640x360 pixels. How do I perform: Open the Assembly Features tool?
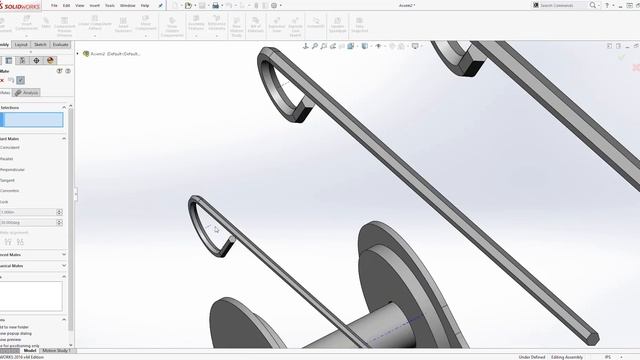tap(196, 23)
